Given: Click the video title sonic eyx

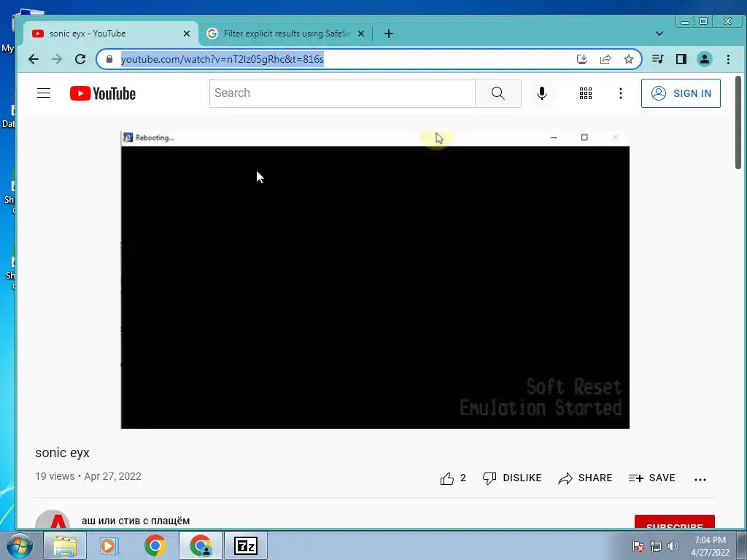Looking at the screenshot, I should tap(63, 453).
